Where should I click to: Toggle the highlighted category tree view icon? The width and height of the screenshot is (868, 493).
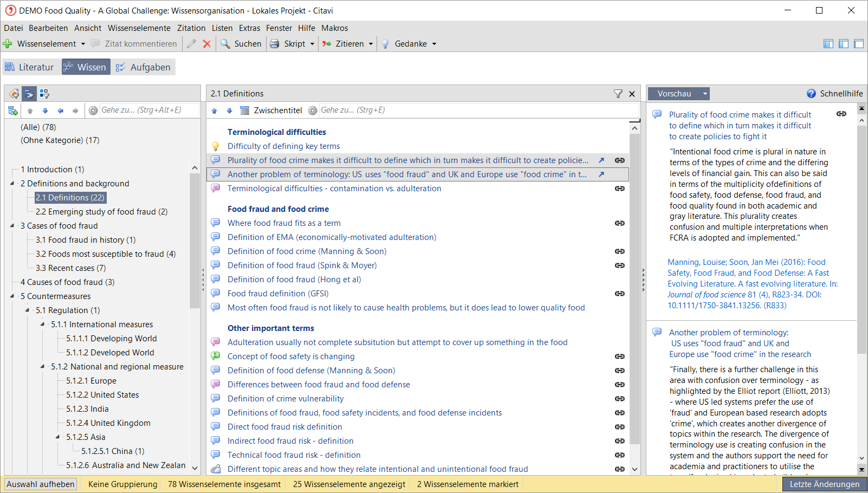pyautogui.click(x=29, y=94)
